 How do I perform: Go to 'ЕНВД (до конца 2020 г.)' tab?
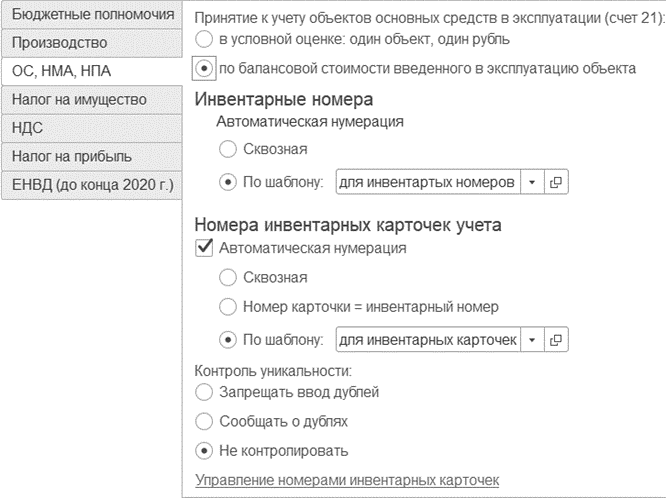pos(92,185)
